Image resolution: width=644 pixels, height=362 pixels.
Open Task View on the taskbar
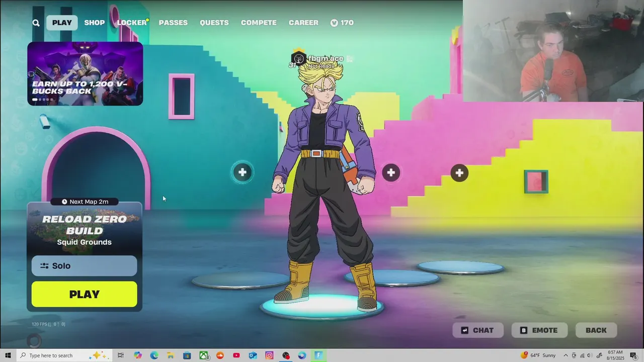tap(121, 355)
